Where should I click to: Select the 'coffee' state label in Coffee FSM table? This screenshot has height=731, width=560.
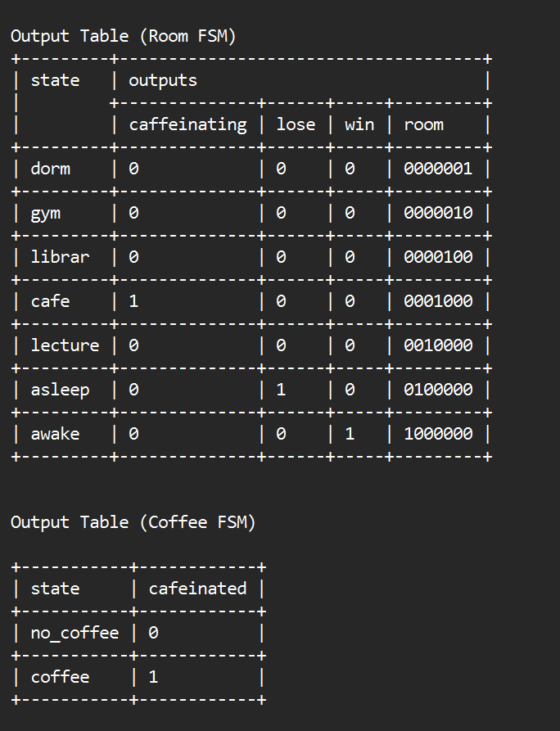[60, 677]
